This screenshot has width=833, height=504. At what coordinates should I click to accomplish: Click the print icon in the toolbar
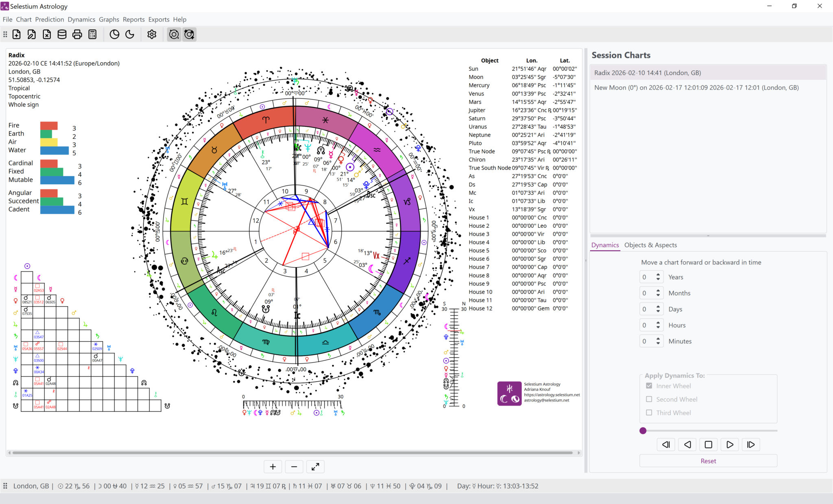click(x=77, y=34)
